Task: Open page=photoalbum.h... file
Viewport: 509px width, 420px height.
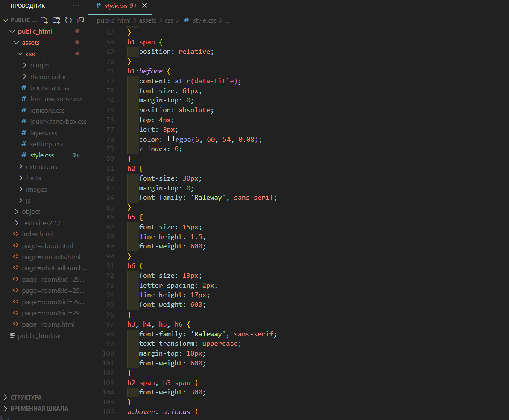Action: (55, 268)
